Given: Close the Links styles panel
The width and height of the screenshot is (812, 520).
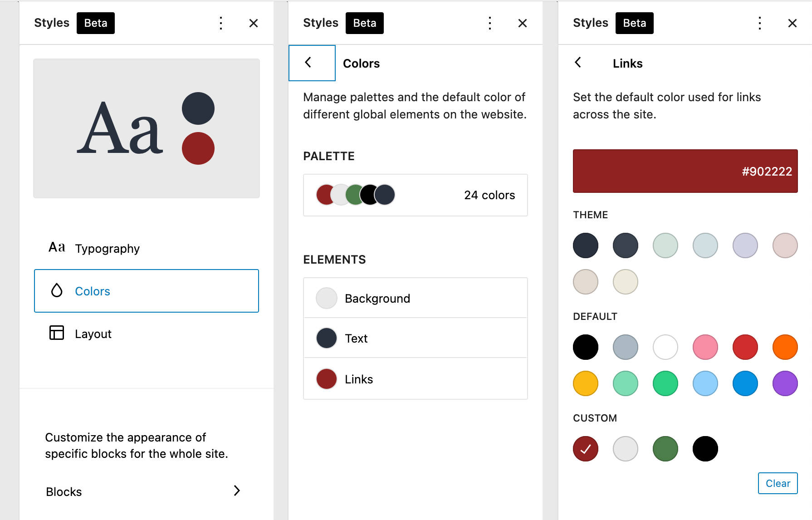Looking at the screenshot, I should coord(792,23).
